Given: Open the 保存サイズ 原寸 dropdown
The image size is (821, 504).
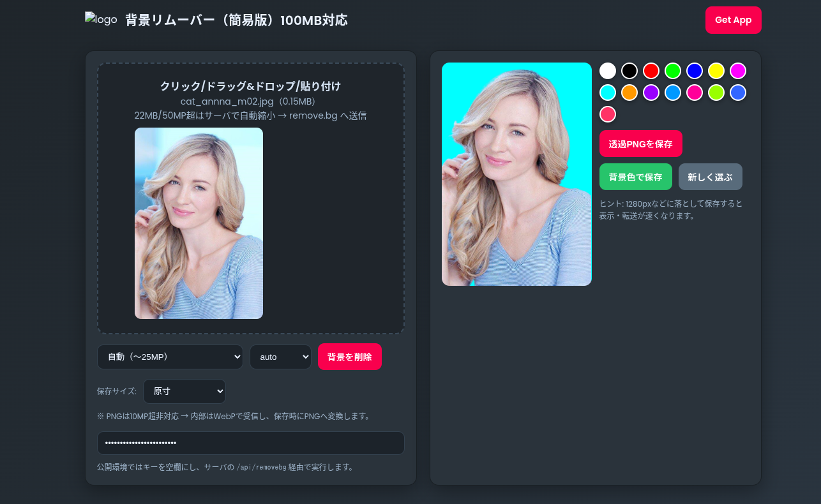Looking at the screenshot, I should coord(185,391).
